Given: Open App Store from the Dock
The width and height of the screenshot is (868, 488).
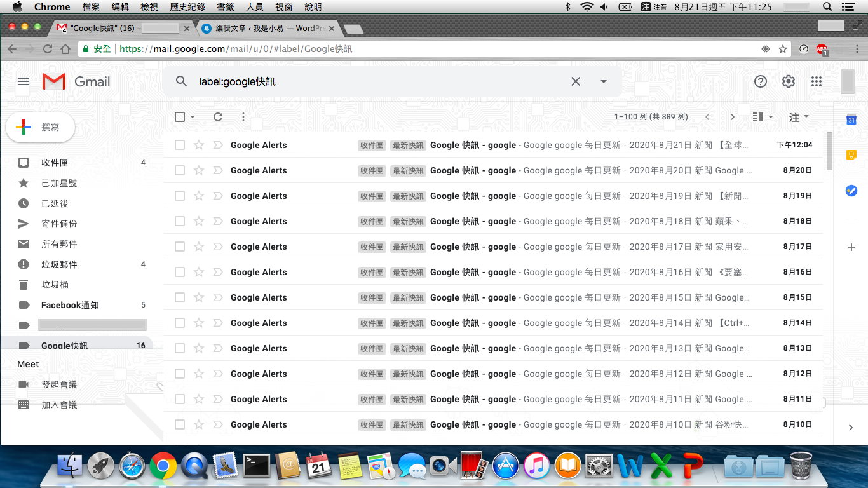Looking at the screenshot, I should 506,466.
